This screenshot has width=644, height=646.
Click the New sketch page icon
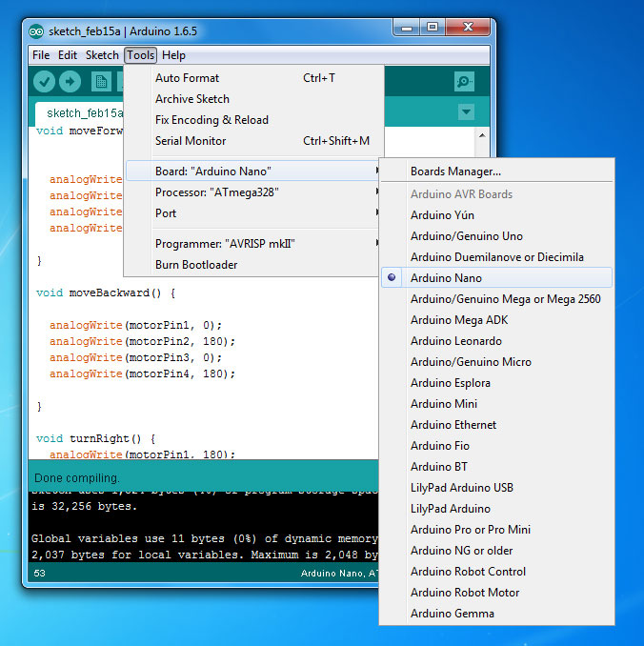(x=101, y=82)
